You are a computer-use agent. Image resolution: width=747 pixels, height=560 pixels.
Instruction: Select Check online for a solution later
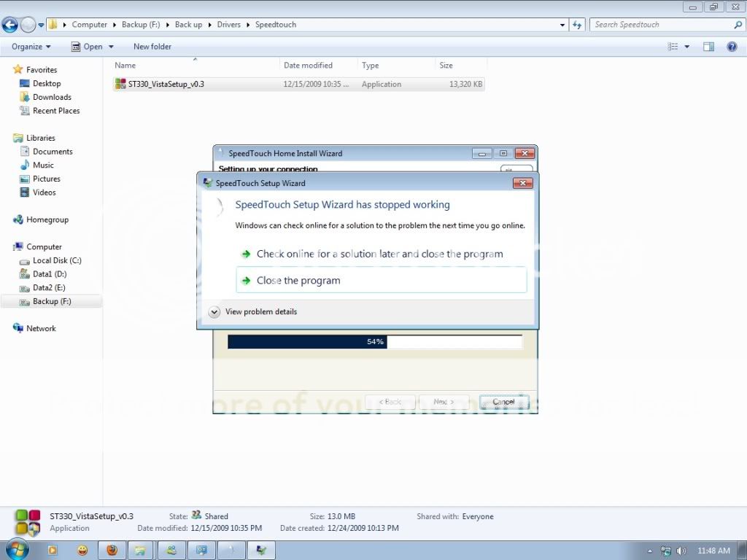tap(379, 254)
